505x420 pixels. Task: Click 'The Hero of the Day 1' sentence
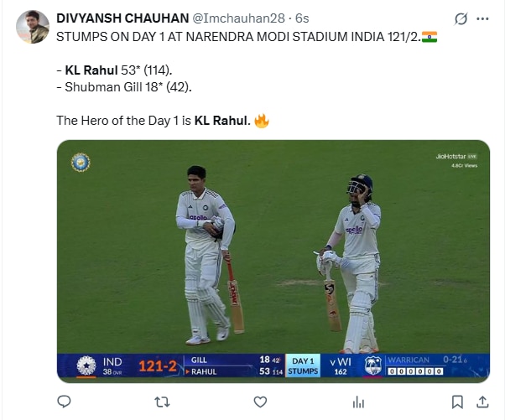pos(126,120)
